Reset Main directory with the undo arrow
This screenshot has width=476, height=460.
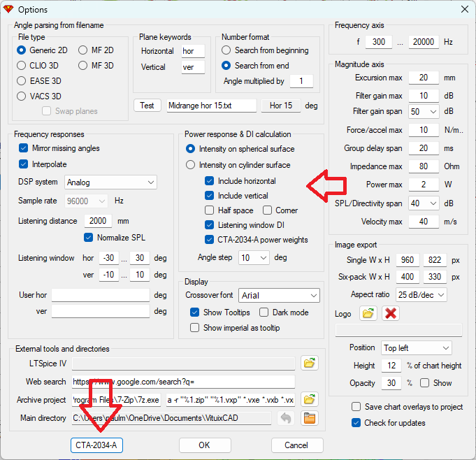click(285, 418)
